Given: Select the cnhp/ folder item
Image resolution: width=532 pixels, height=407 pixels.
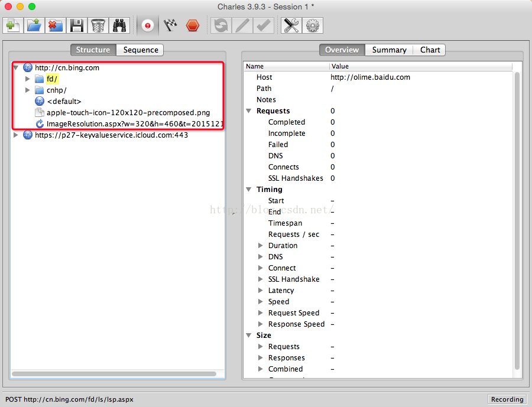Looking at the screenshot, I should pos(57,90).
